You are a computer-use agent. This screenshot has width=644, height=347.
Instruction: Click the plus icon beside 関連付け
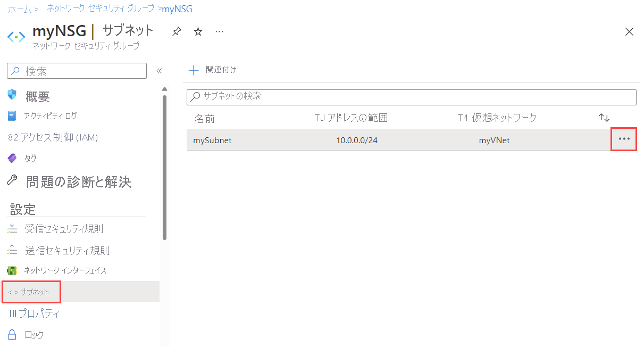(194, 70)
